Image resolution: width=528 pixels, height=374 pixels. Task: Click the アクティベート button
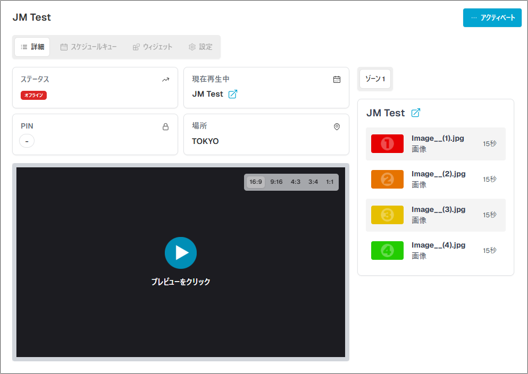point(492,18)
